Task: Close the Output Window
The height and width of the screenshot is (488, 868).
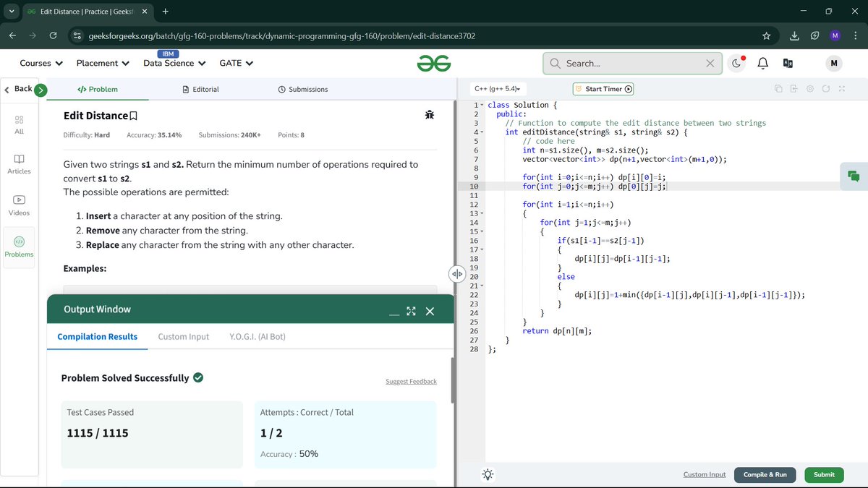Action: click(430, 311)
